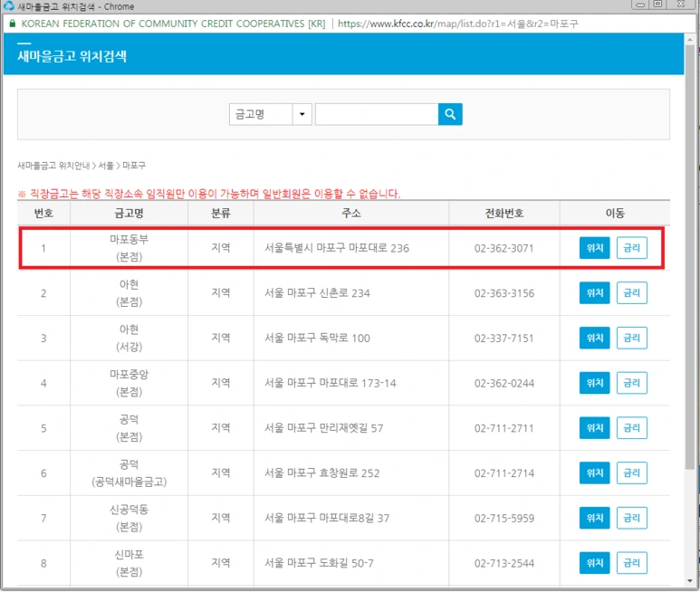The height and width of the screenshot is (592, 700).
Task: Click 마포동부 (본점) branch name
Action: pos(129,248)
